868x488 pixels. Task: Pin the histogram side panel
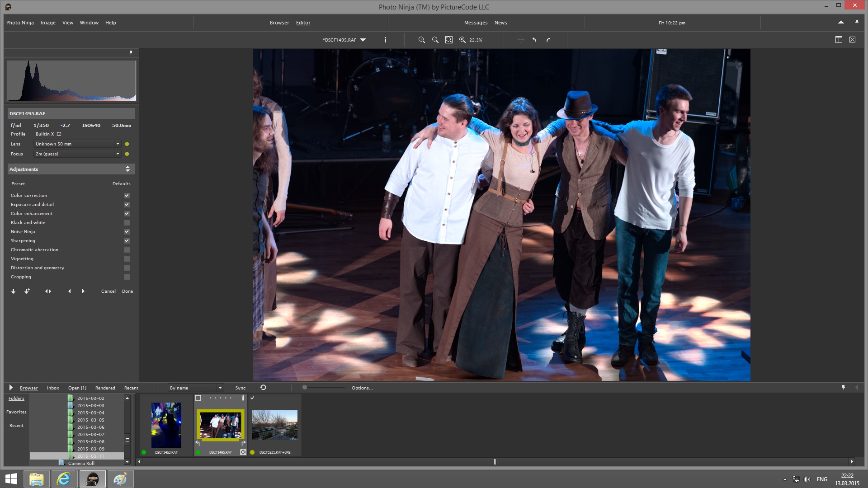pyautogui.click(x=131, y=53)
